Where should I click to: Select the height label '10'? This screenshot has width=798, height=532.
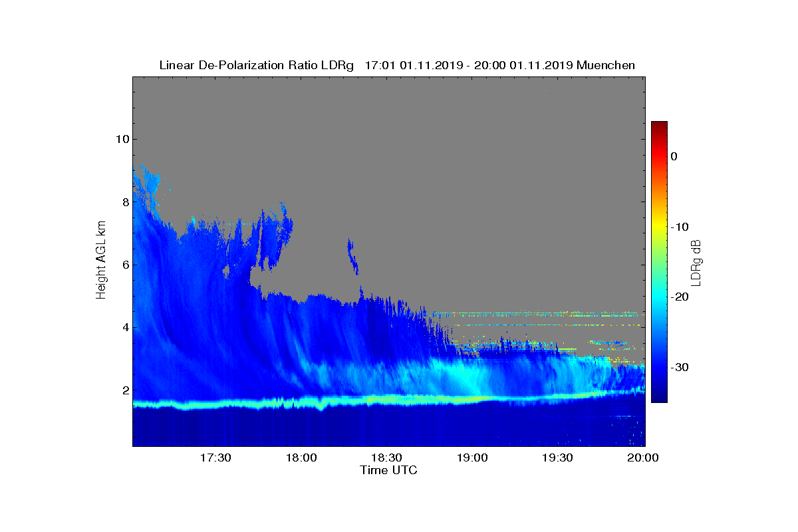click(121, 139)
